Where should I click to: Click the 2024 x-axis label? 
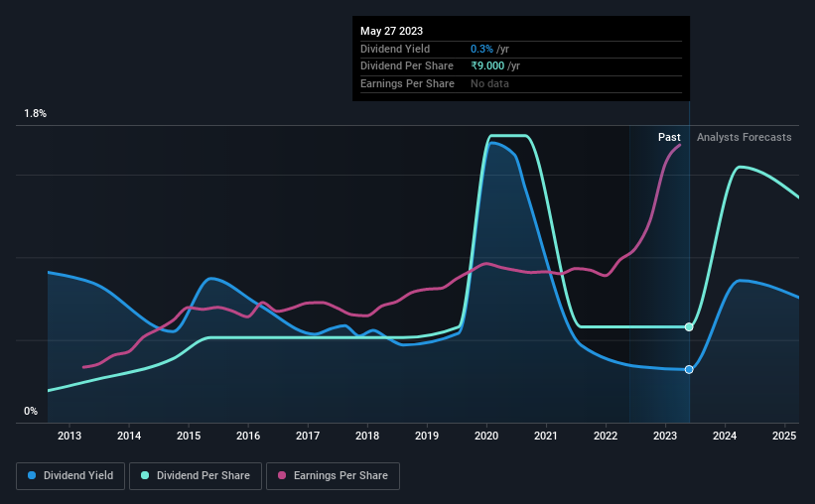[725, 436]
